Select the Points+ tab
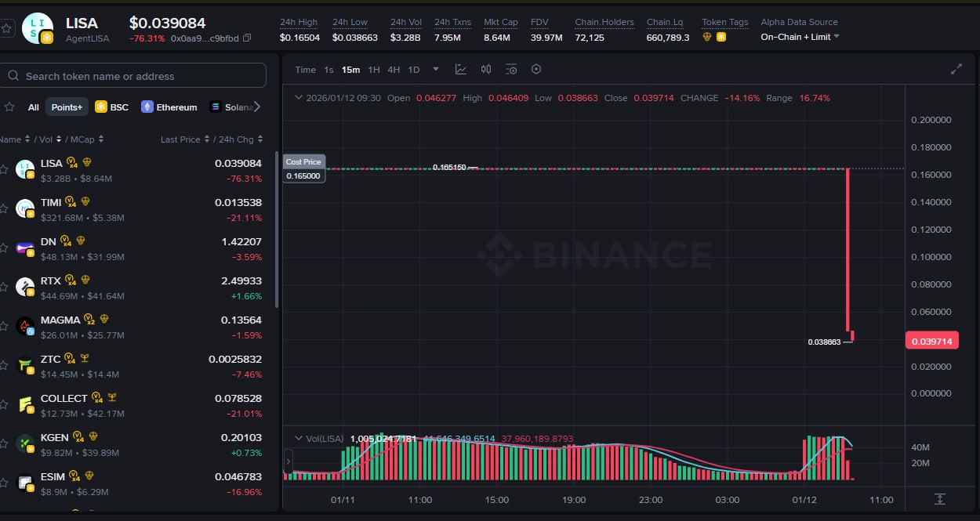The height and width of the screenshot is (521, 980). pyautogui.click(x=67, y=107)
